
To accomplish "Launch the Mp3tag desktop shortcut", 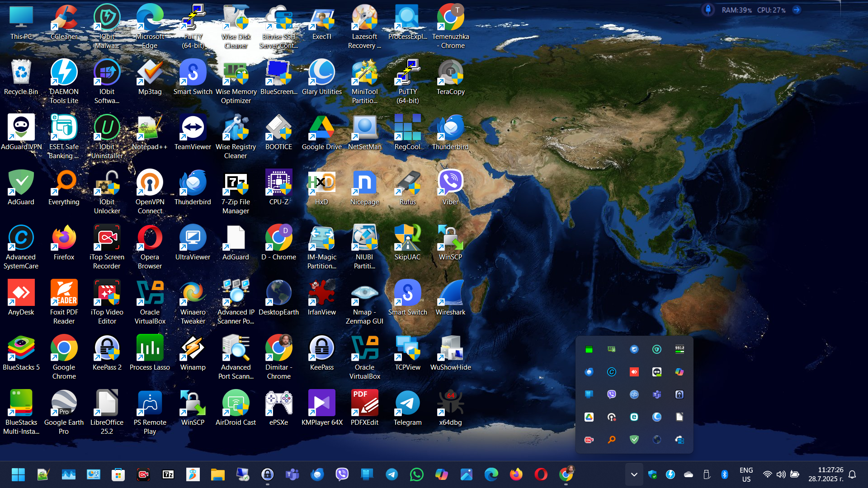I will pyautogui.click(x=150, y=78).
